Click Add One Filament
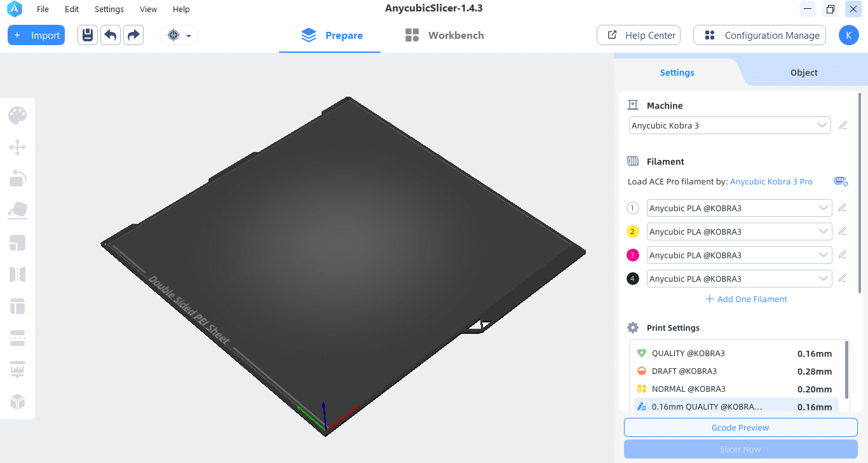 coord(746,299)
